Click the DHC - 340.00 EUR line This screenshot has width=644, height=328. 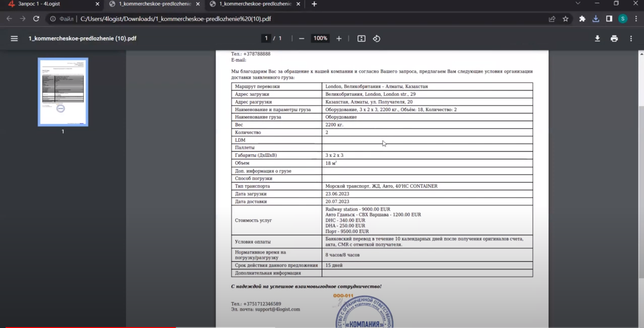point(345,221)
